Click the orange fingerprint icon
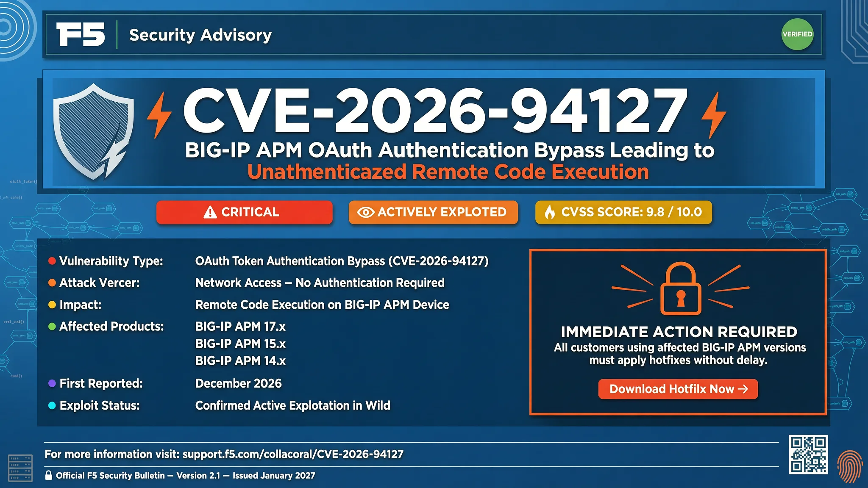The width and height of the screenshot is (868, 488). pos(850,466)
